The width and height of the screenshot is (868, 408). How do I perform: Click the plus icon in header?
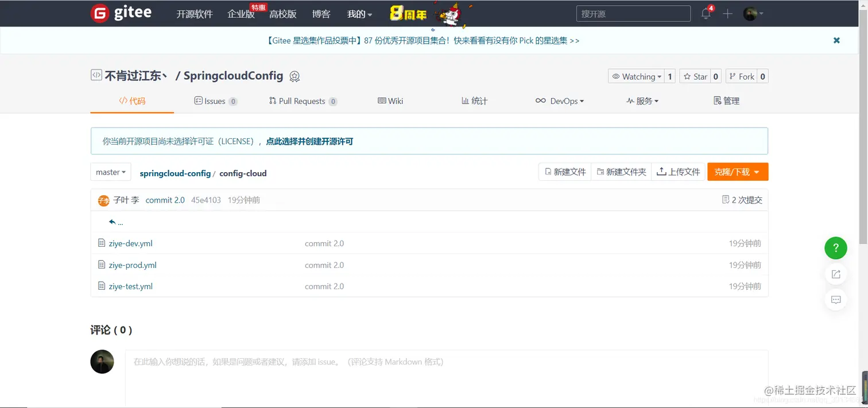(x=727, y=14)
